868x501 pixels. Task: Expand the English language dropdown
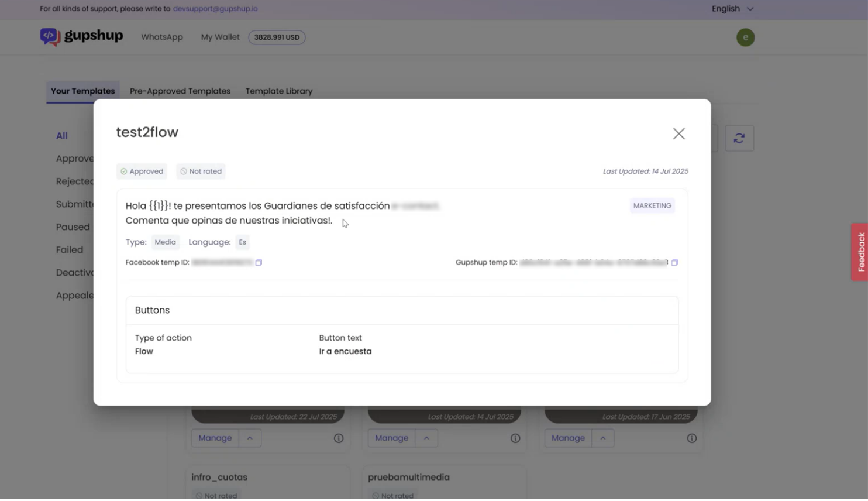(x=732, y=9)
